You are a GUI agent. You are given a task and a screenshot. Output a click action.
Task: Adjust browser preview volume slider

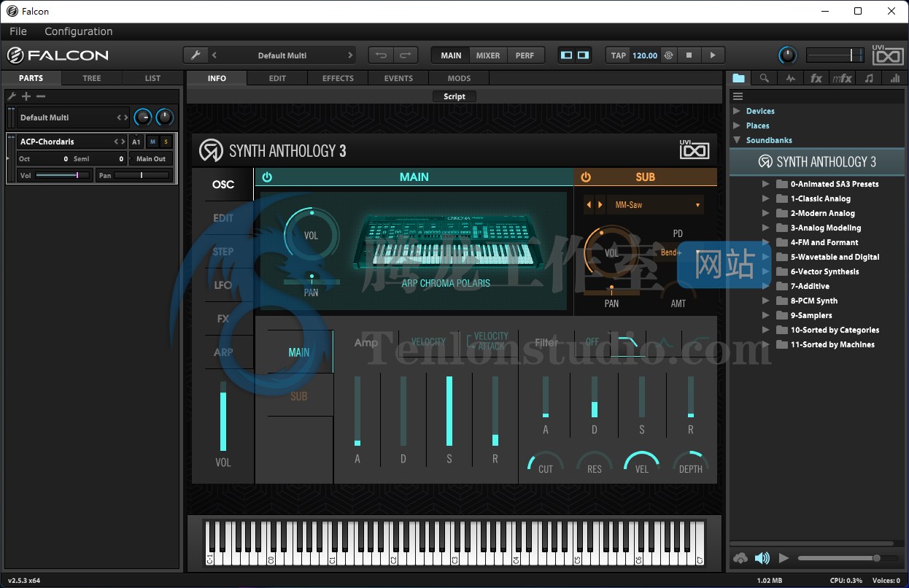tap(848, 558)
